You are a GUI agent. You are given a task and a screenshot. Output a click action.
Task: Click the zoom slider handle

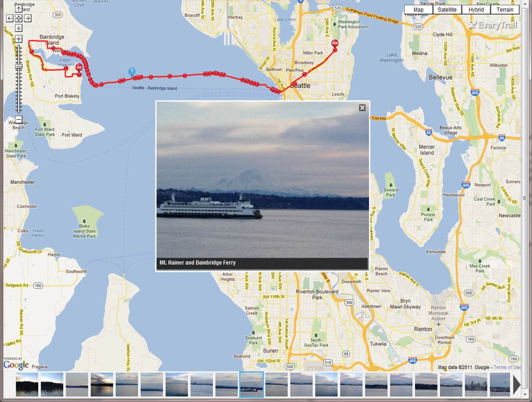pos(18,66)
